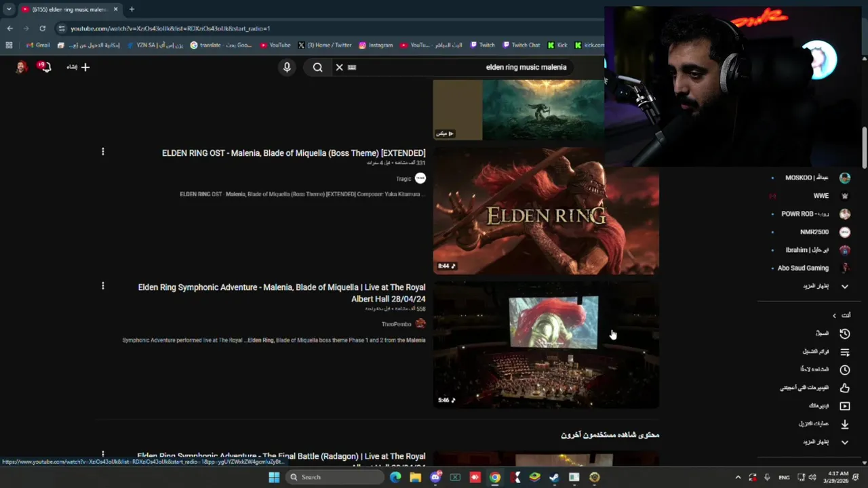Open Your videos play icon
868x488 pixels.
[x=845, y=406]
